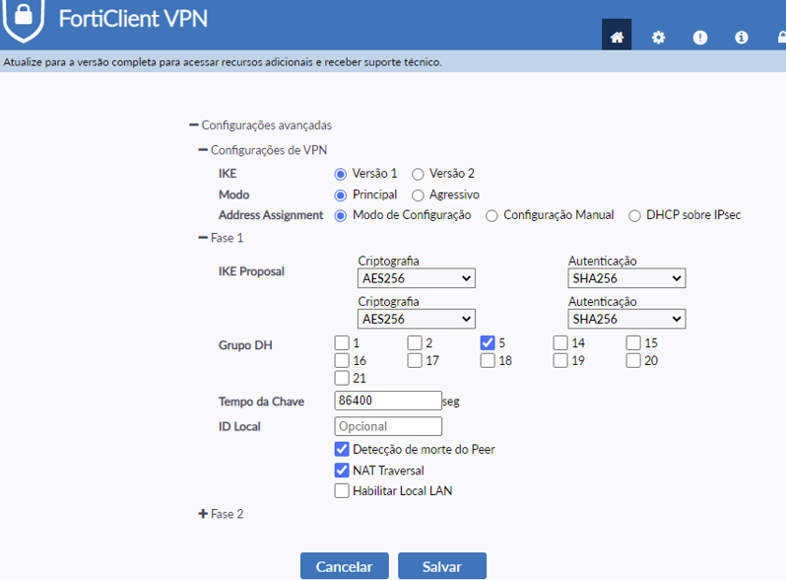Click the padlock icon at top right
786x580 pixels.
(780, 37)
